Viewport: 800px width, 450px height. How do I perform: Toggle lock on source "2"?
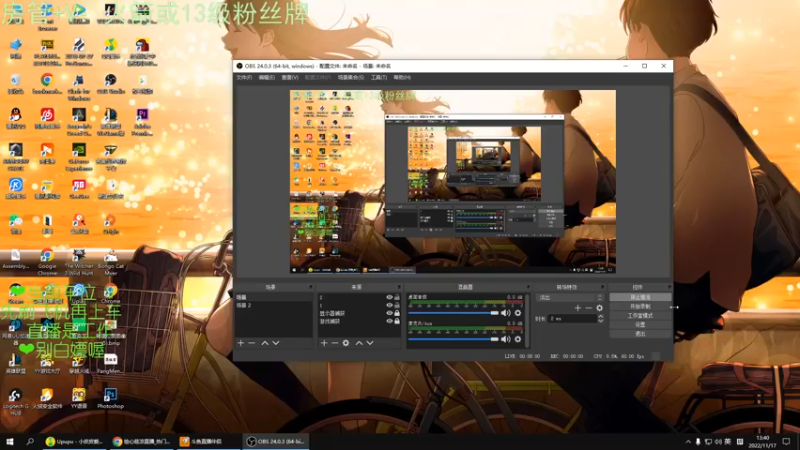pyautogui.click(x=397, y=297)
